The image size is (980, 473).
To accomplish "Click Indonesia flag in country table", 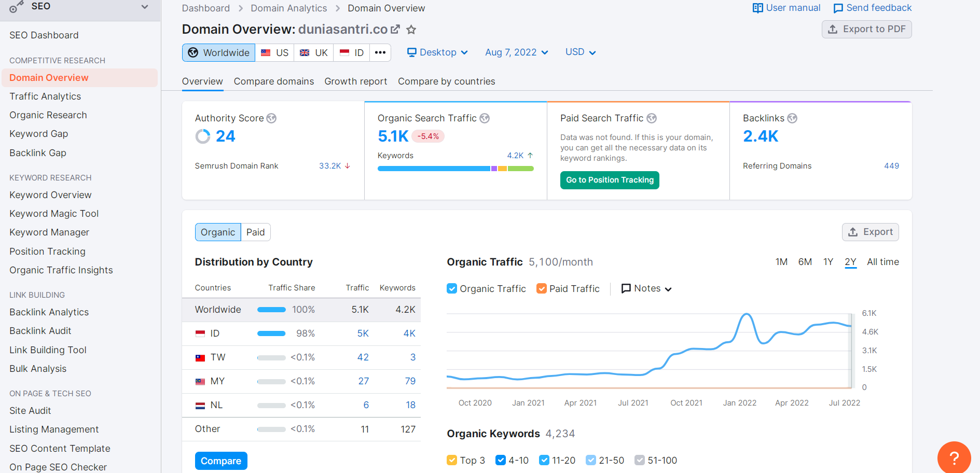I will coord(200,333).
